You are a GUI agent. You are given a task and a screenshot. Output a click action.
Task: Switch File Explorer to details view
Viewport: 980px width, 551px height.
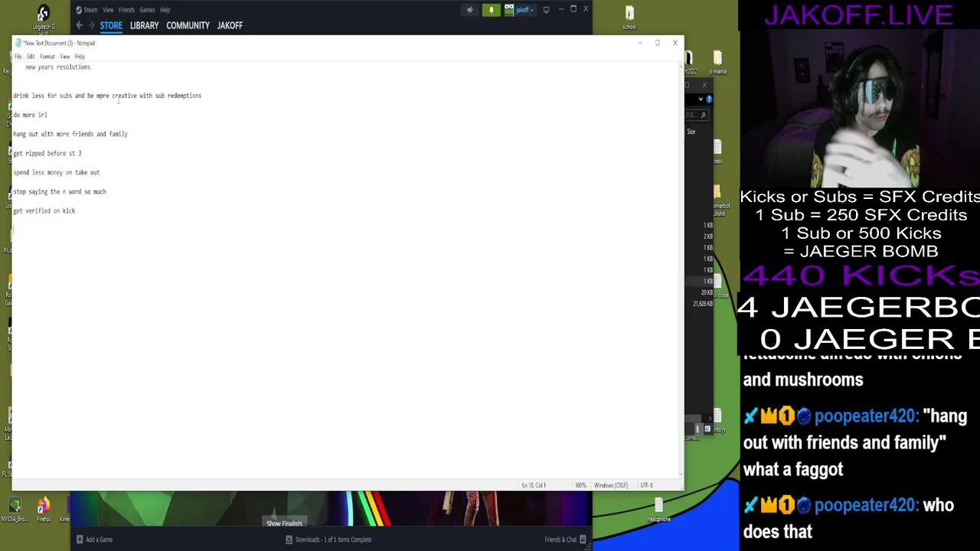698,429
